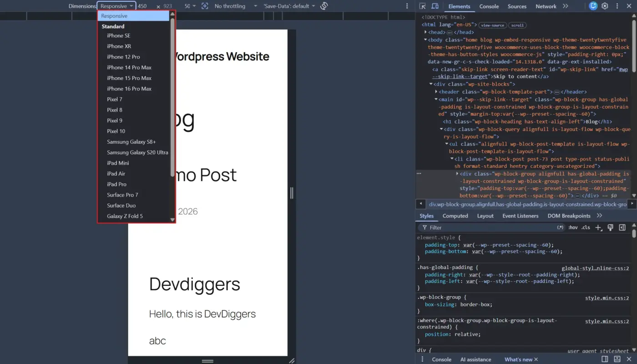
Task: Open DevTools settings gear
Action: [x=605, y=6]
